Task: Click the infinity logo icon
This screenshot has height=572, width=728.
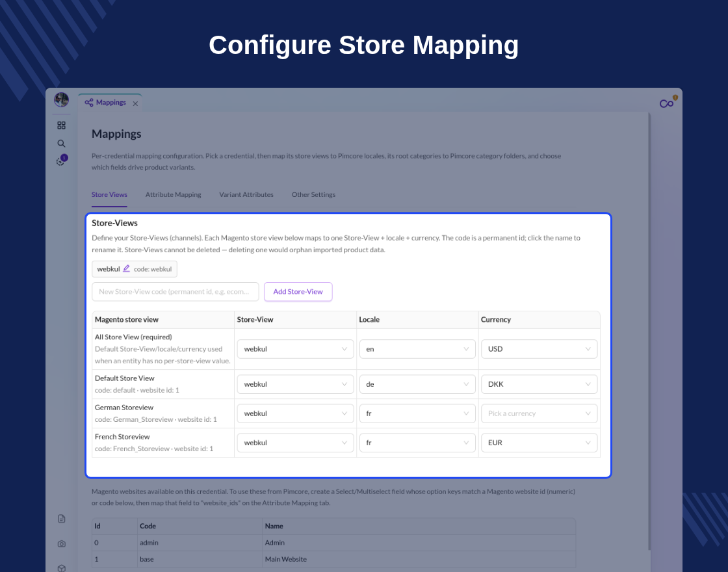Action: click(x=667, y=103)
